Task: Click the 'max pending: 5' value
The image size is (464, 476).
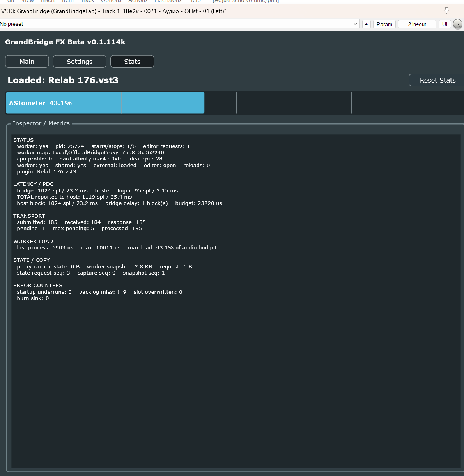Action: (x=73, y=229)
